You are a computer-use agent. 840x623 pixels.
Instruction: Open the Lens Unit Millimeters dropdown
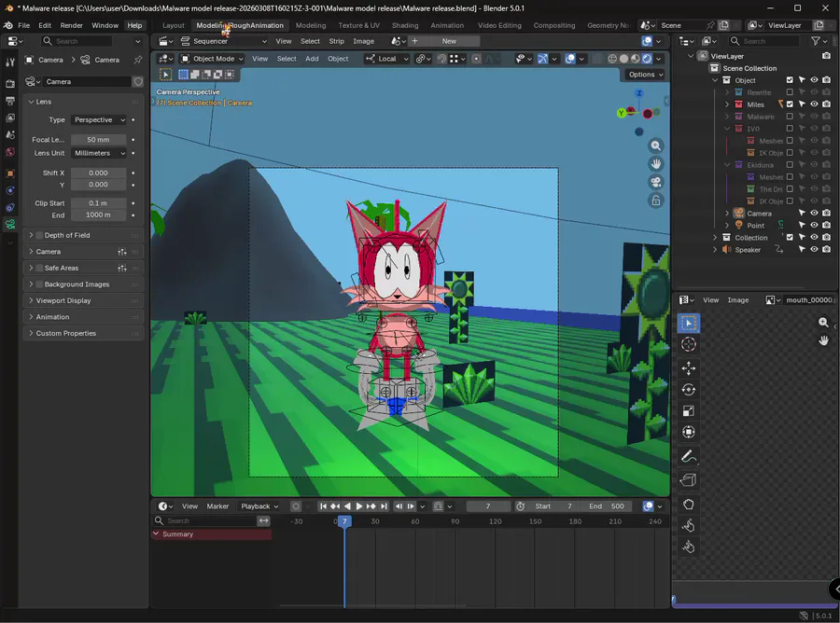tap(100, 153)
